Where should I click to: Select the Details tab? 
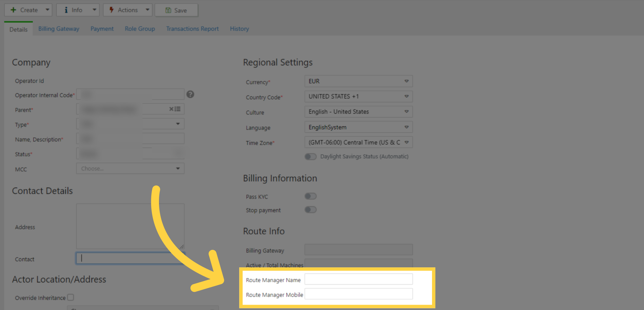(18, 30)
